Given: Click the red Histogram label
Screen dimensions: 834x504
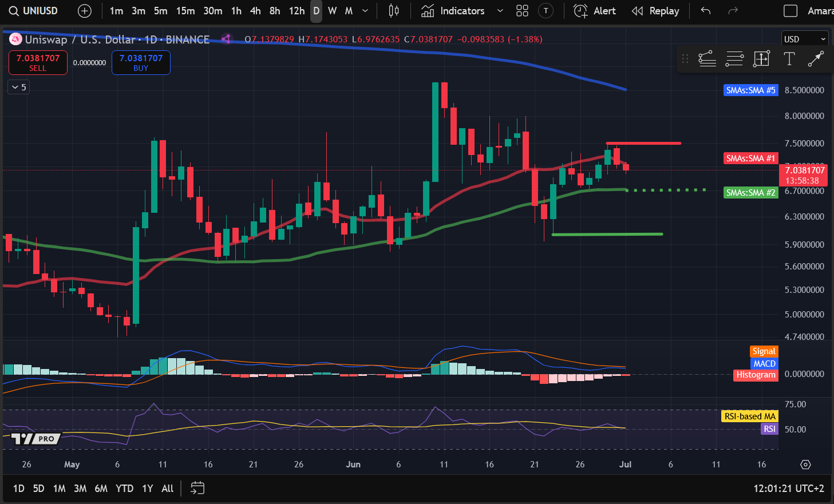Looking at the screenshot, I should click(x=756, y=375).
